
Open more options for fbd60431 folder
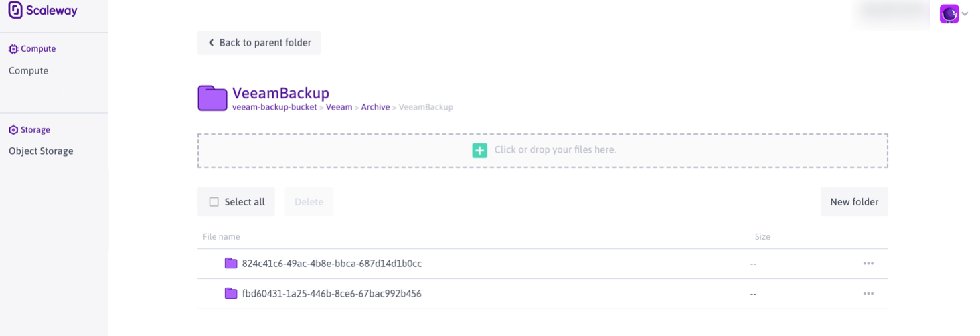(x=868, y=293)
